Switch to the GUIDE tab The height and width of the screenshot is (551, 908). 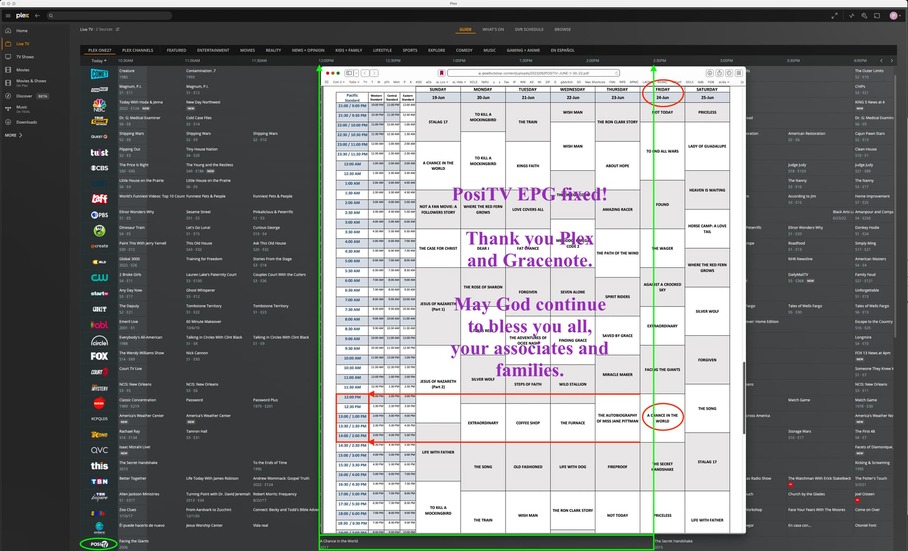click(466, 30)
